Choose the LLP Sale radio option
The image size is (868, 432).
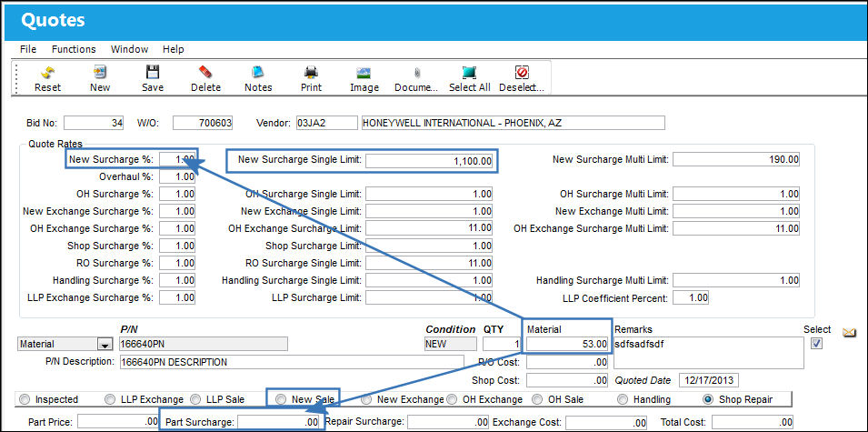195,399
